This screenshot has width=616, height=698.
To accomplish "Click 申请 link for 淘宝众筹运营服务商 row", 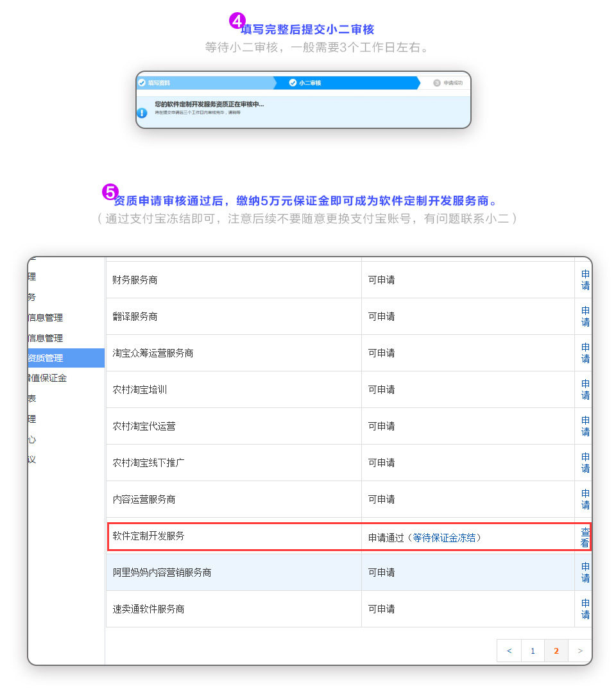I will click(x=585, y=353).
